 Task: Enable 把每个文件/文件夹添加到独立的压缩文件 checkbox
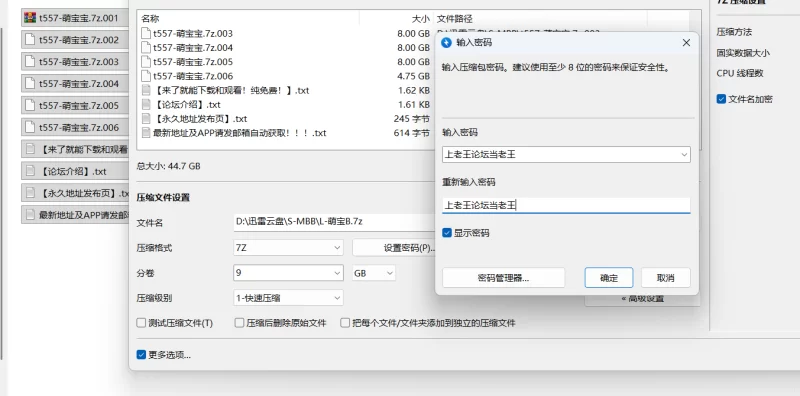click(345, 323)
